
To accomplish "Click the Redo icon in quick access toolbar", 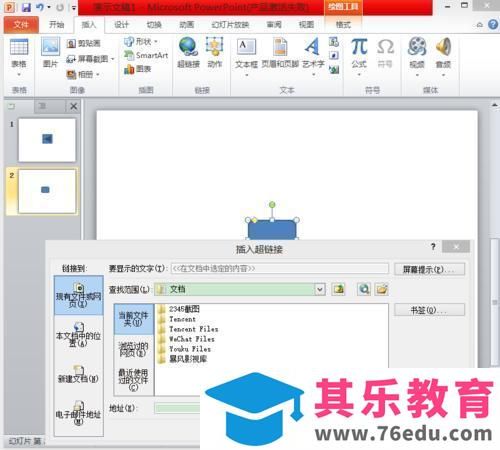I will (x=60, y=7).
